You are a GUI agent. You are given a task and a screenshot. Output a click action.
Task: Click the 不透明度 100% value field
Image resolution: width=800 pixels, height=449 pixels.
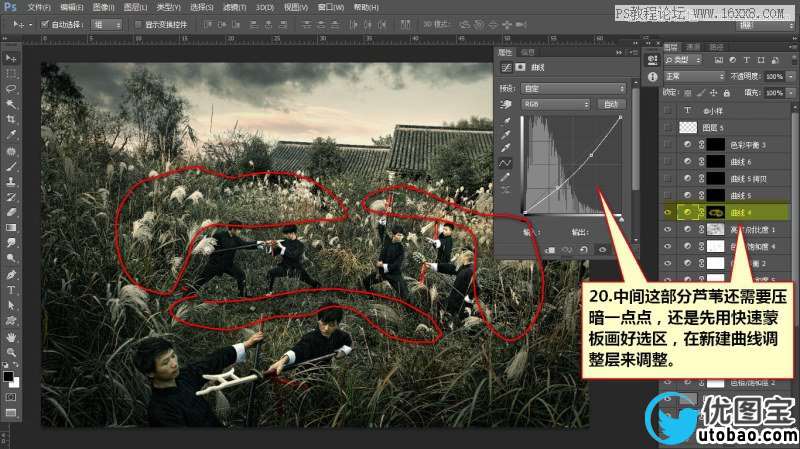(x=774, y=76)
